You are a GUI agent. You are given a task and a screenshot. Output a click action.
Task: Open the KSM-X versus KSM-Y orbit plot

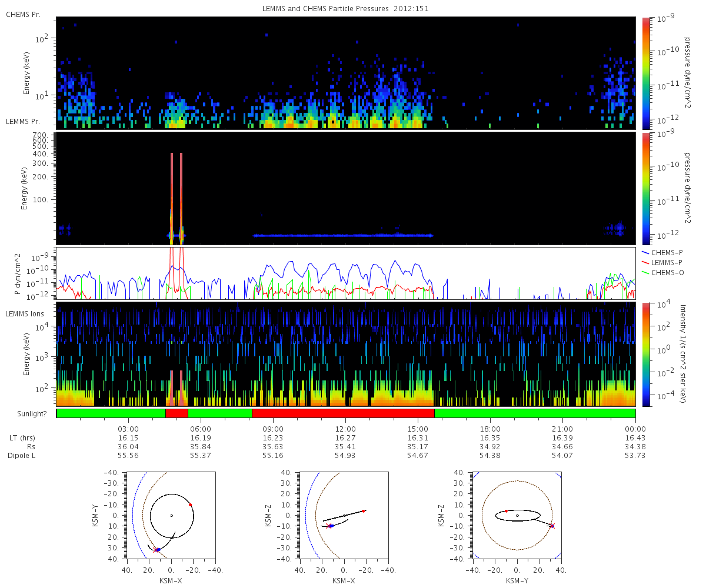[171, 516]
